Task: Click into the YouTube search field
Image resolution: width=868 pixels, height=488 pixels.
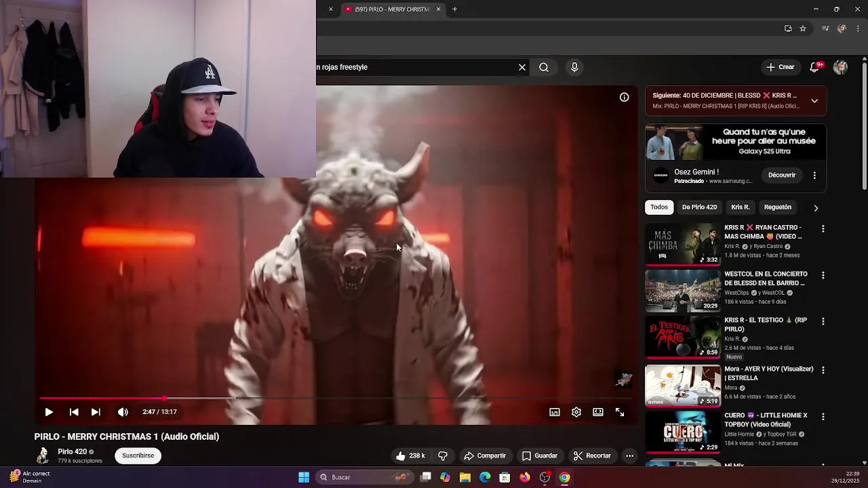Action: click(415, 67)
